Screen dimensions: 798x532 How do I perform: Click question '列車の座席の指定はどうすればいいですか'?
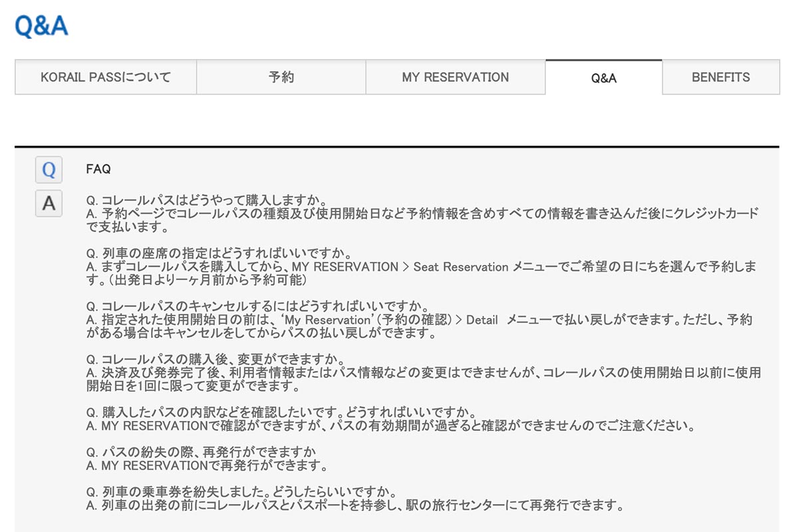pyautogui.click(x=218, y=253)
